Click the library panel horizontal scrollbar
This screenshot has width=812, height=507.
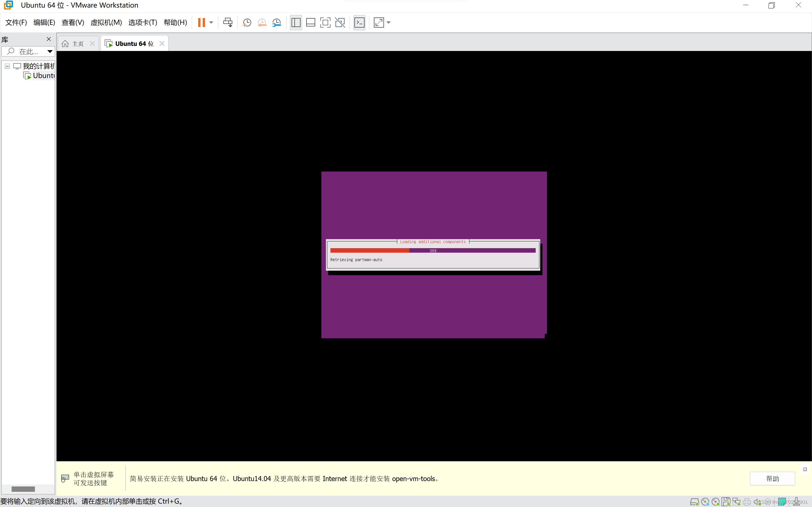pos(23,489)
